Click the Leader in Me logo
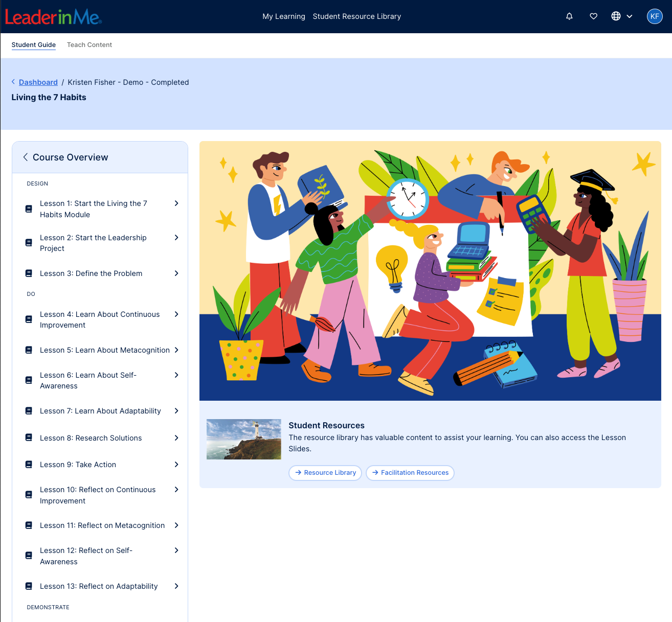The width and height of the screenshot is (672, 622). pyautogui.click(x=54, y=16)
